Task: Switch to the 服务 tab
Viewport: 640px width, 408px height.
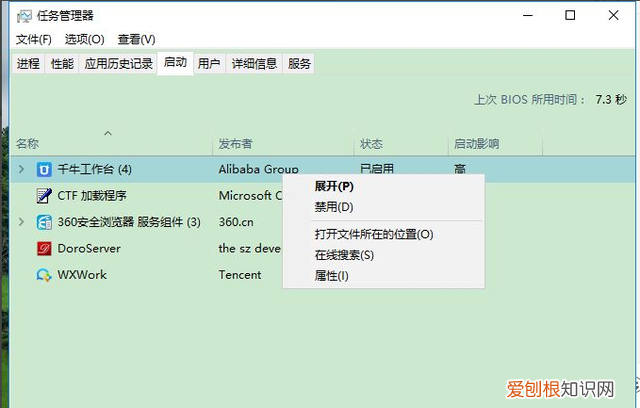Action: (299, 64)
